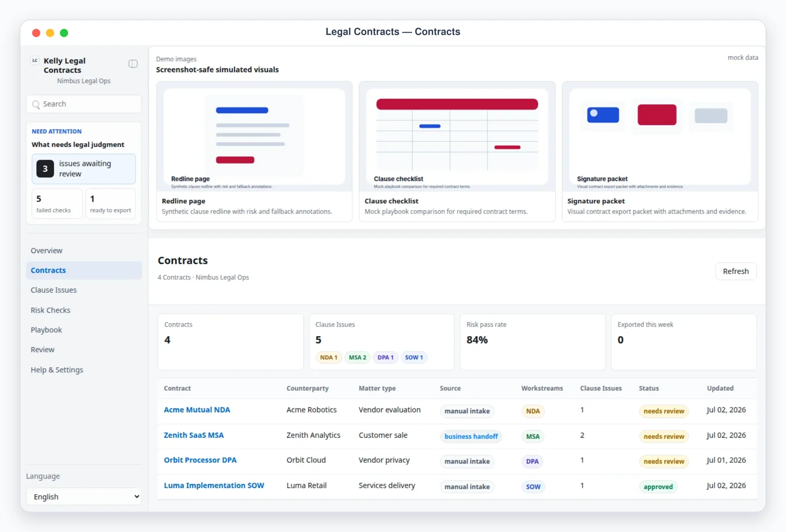Click the 3 issues count badge
The height and width of the screenshot is (532, 786).
[45, 169]
